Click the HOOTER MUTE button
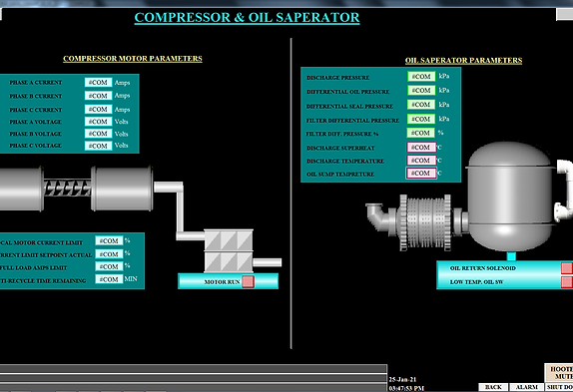The width and height of the screenshot is (573, 392). (559, 373)
